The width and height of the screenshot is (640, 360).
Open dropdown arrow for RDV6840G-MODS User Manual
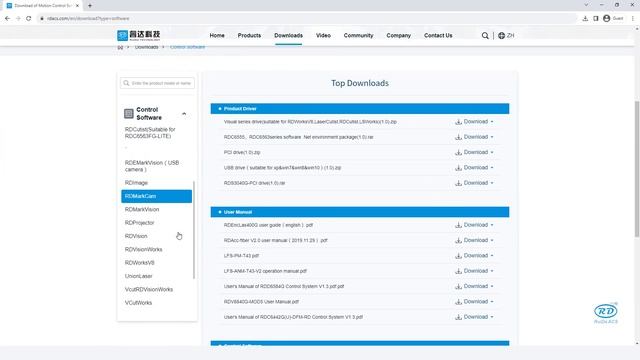click(x=492, y=302)
